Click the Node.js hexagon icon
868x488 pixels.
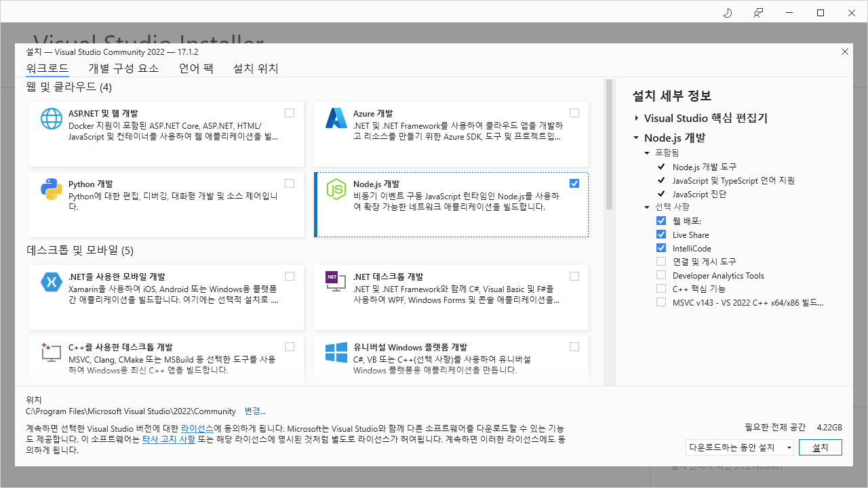coord(336,189)
